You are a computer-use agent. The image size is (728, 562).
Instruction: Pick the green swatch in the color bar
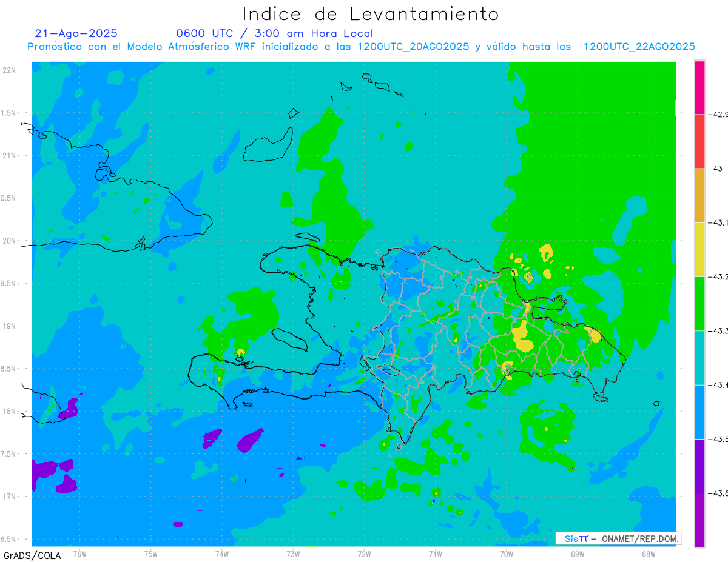pos(699,303)
